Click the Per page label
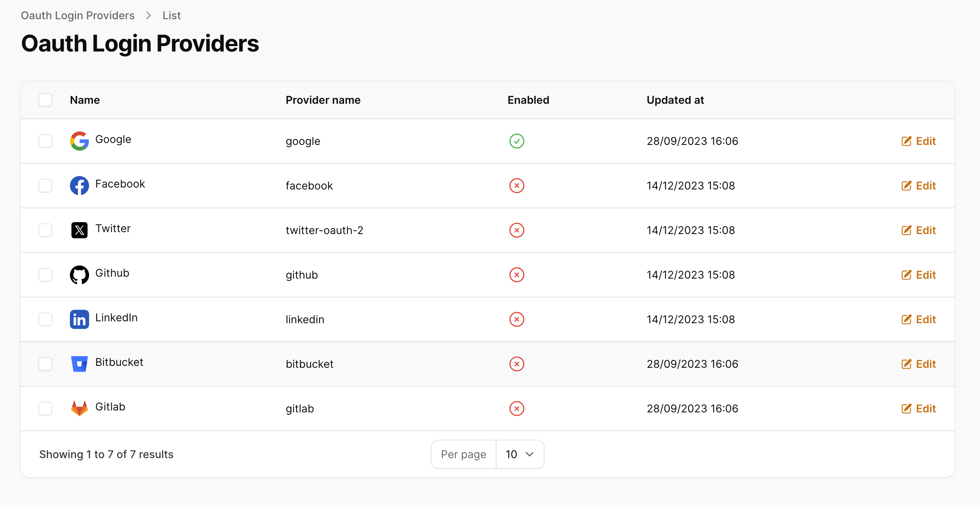The height and width of the screenshot is (505, 980). (464, 454)
